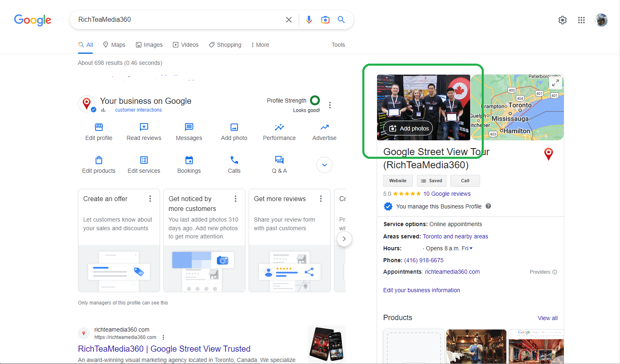Image resolution: width=620 pixels, height=364 pixels.
Task: Open Edit products
Action: pyautogui.click(x=99, y=165)
